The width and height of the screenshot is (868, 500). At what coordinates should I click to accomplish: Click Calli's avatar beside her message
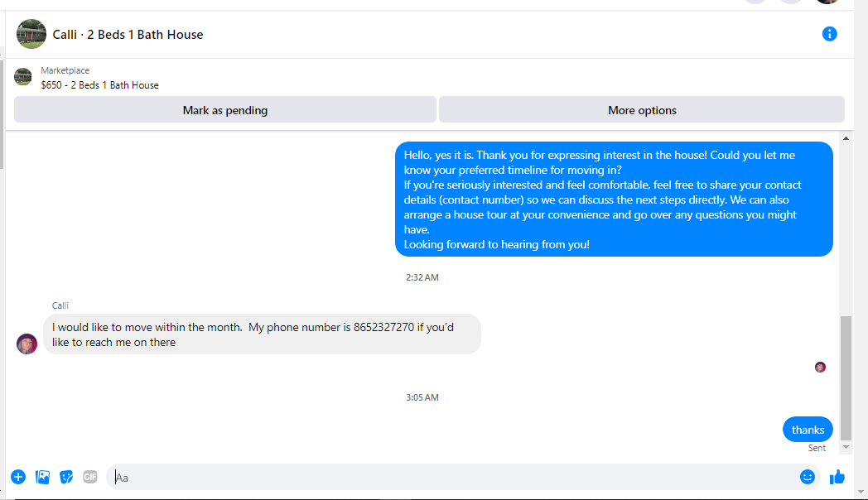tap(27, 344)
